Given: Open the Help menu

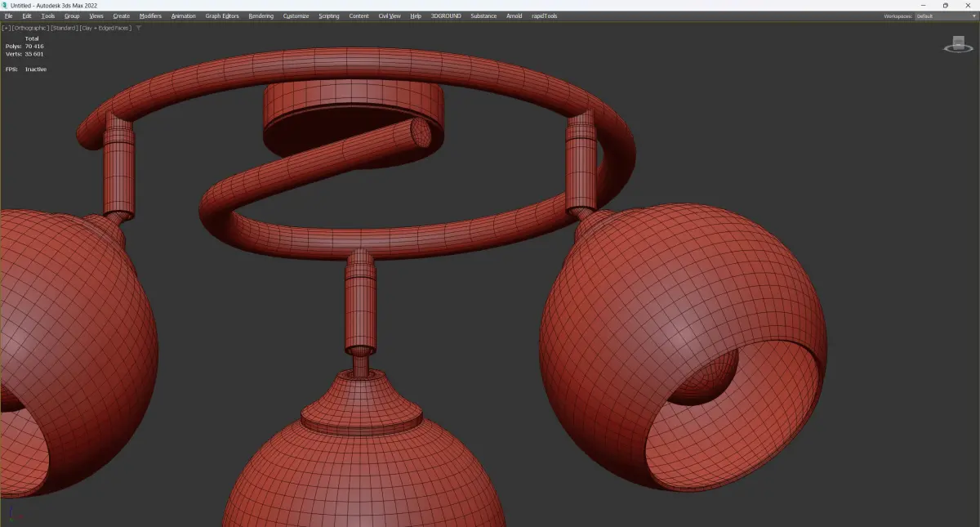Looking at the screenshot, I should click(416, 16).
